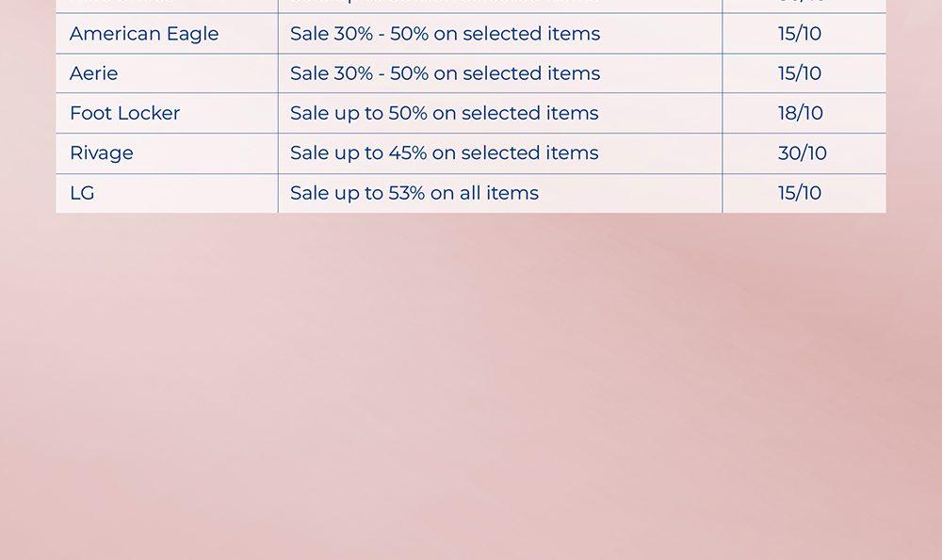Click cut-off brand cell above American Eagle

167,5
